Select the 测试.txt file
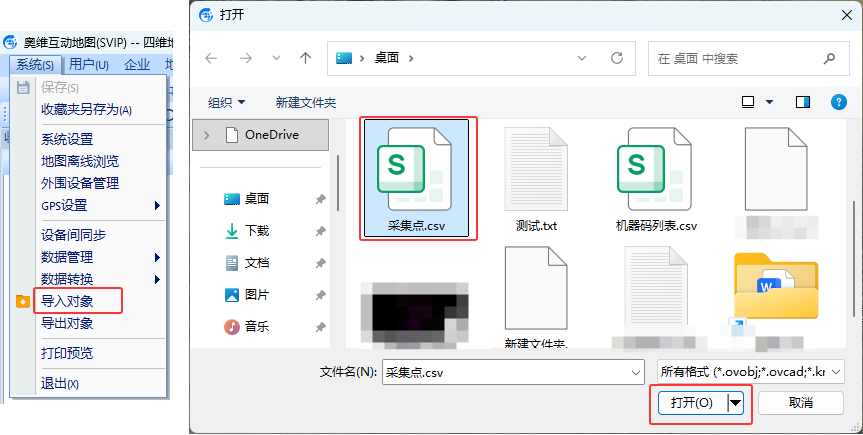 click(x=536, y=178)
